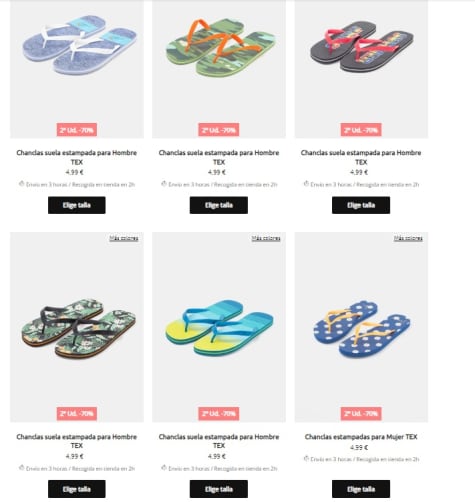
Task: Open the tropical leaf print flip-flops image
Action: pyautogui.click(x=77, y=327)
